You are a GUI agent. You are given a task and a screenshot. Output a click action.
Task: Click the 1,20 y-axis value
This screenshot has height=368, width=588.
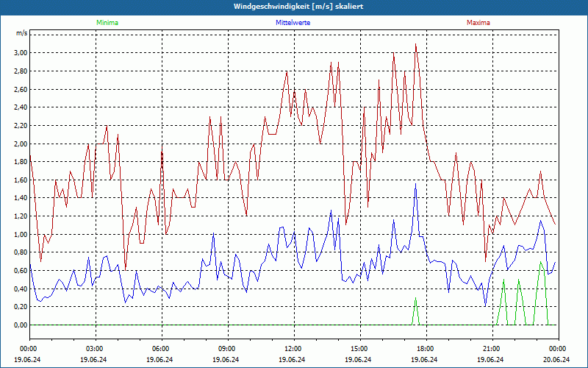[21, 216]
